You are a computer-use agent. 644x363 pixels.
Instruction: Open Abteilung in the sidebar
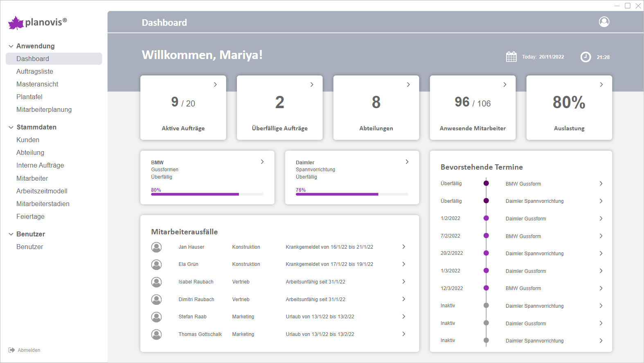coord(30,152)
